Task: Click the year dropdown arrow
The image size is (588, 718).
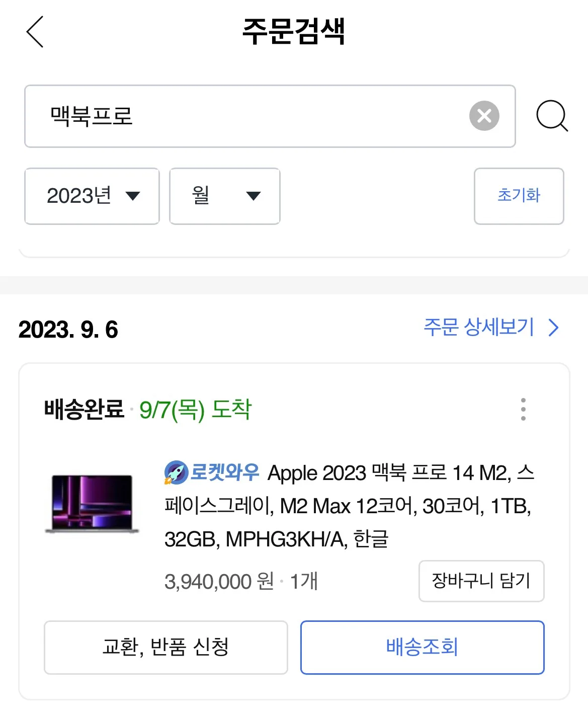Action: pyautogui.click(x=133, y=196)
